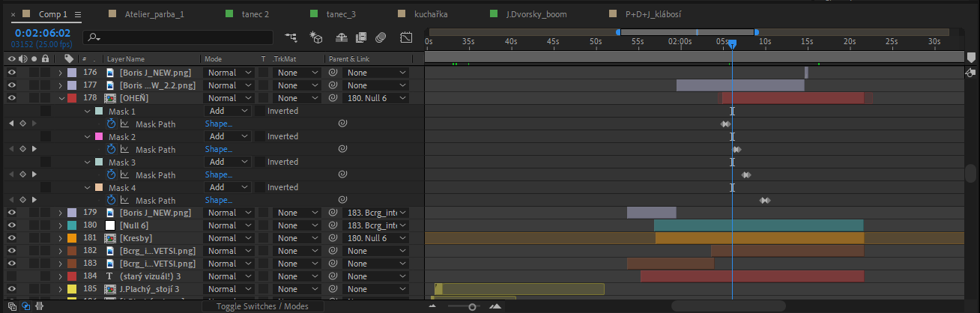Go to previous keyframe on Mask 1 path
The width and height of the screenshot is (980, 313).
[11, 124]
